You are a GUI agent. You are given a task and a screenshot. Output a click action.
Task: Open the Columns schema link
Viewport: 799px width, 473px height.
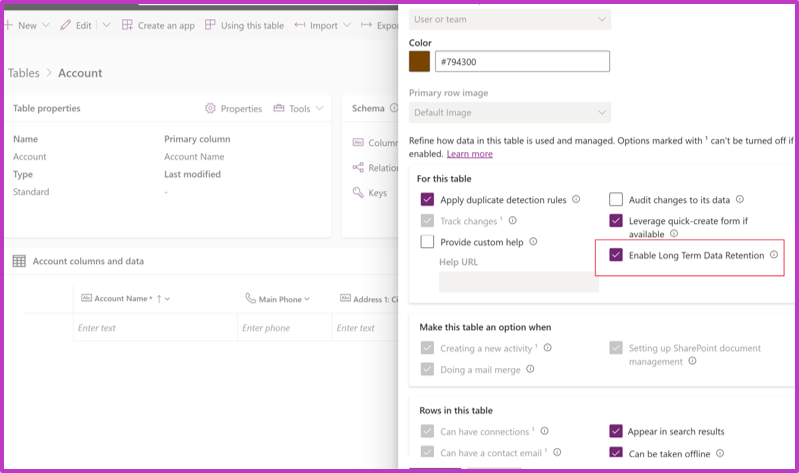point(376,143)
